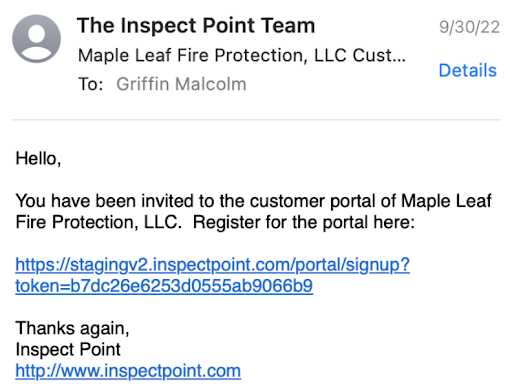
Task: Select sender name The Inspect Point Team
Action: [x=196, y=26]
